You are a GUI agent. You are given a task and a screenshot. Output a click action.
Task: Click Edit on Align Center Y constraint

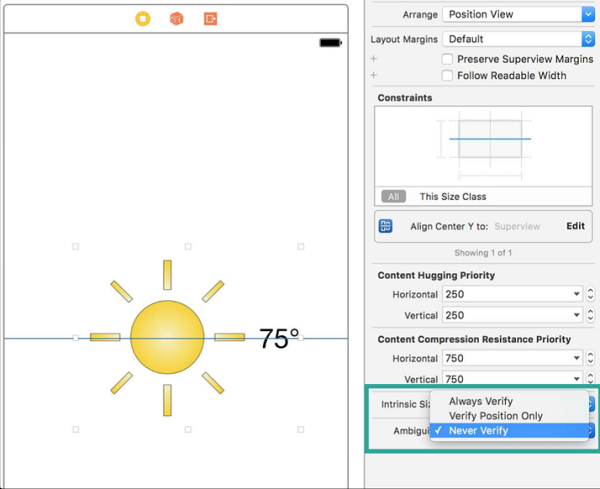pyautogui.click(x=576, y=226)
